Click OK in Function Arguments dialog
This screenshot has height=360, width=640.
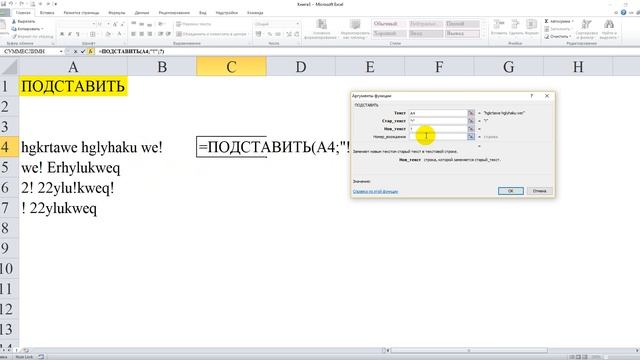(511, 191)
